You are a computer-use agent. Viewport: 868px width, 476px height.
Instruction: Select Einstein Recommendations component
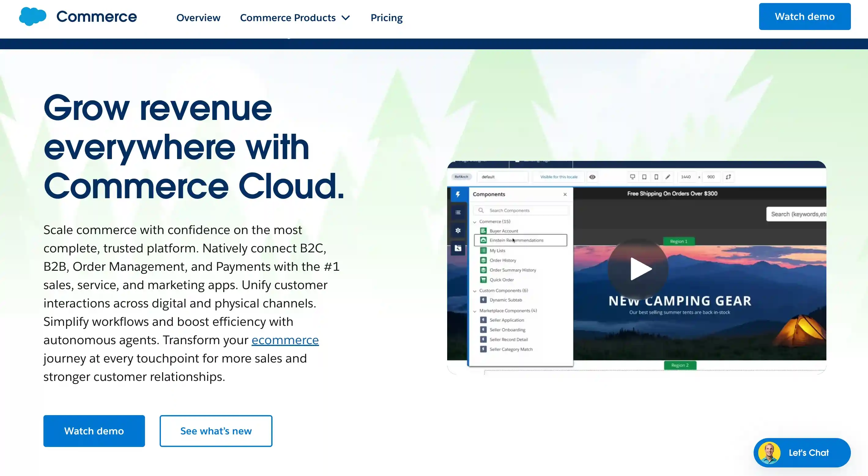521,240
